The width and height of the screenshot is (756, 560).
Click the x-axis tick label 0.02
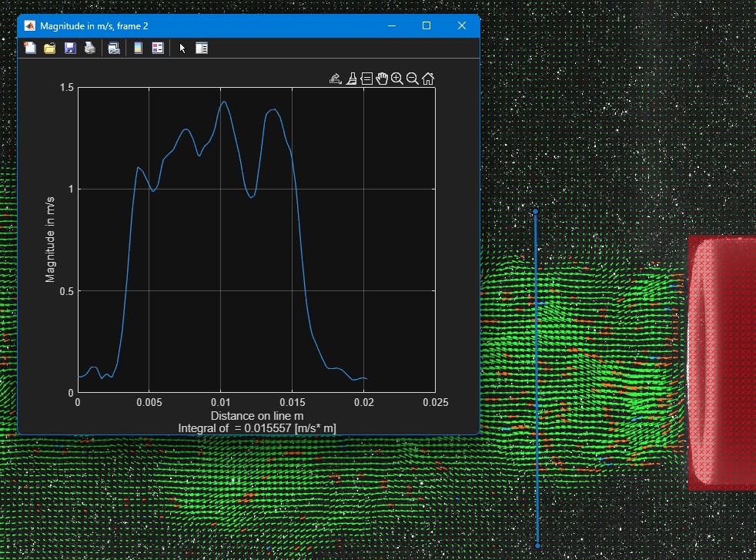(x=363, y=402)
